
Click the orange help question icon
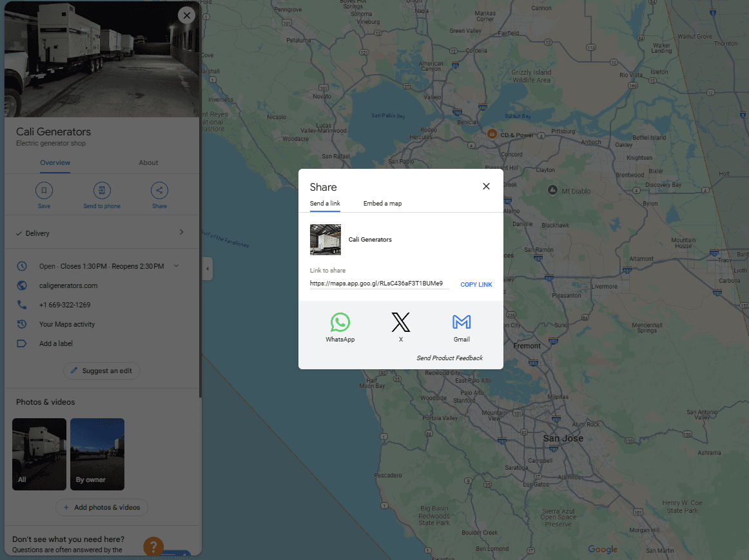pyautogui.click(x=153, y=546)
